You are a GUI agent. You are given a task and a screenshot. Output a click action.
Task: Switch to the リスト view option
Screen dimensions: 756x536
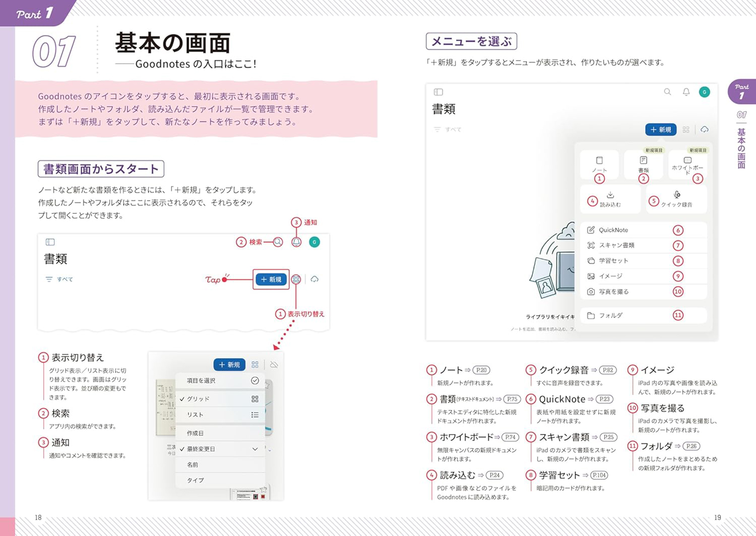point(195,415)
